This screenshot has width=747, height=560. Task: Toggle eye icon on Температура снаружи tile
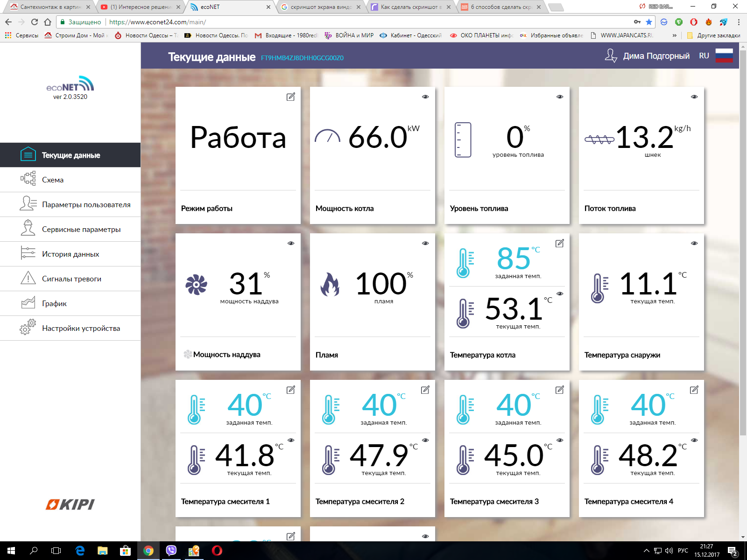tap(694, 243)
